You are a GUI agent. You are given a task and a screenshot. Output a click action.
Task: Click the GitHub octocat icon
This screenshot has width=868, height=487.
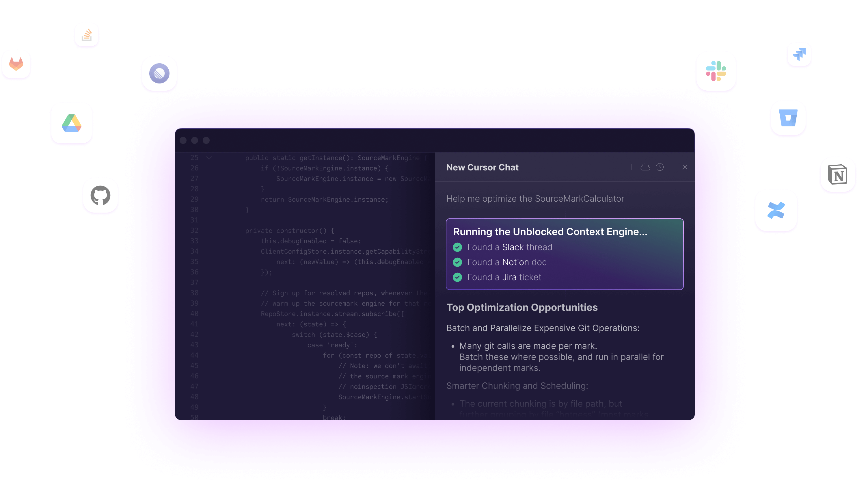[x=100, y=196]
